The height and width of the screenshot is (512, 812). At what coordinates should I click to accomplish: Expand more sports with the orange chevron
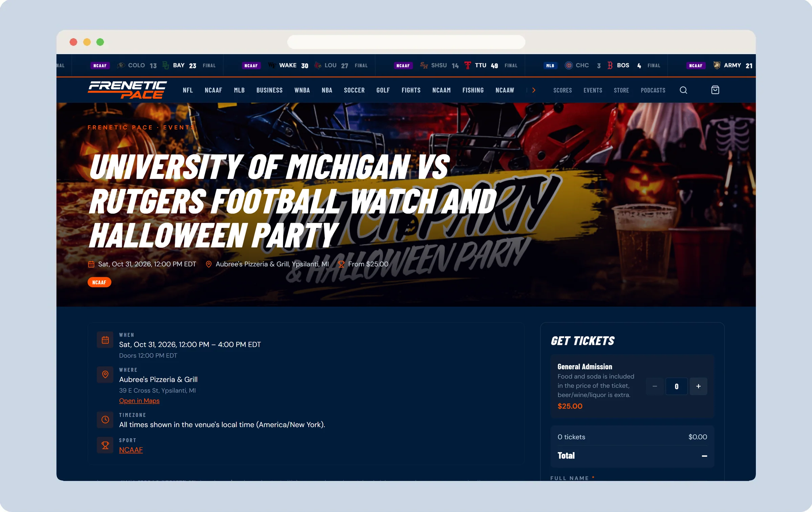pos(534,90)
